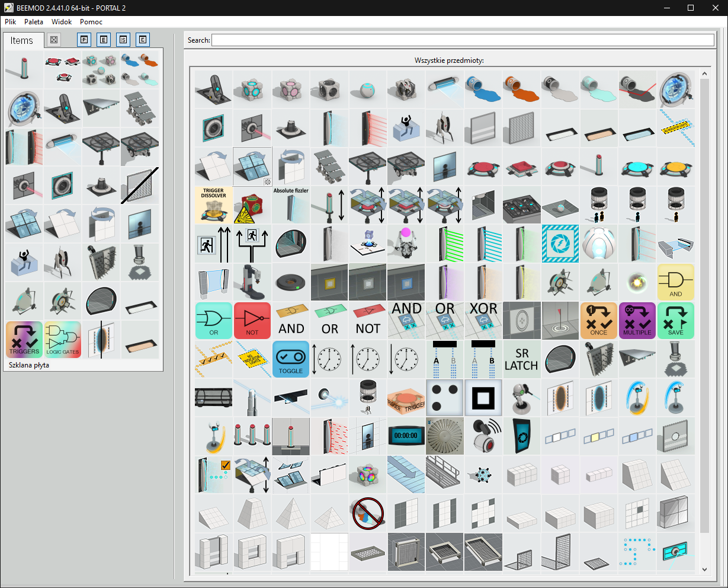Toggle the 'E' window button after 'S'
This screenshot has height=588, width=728.
click(143, 40)
